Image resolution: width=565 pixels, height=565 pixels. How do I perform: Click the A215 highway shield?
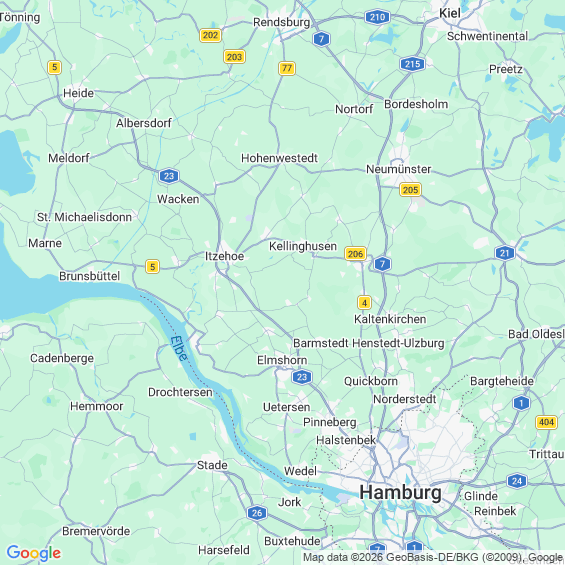412,64
